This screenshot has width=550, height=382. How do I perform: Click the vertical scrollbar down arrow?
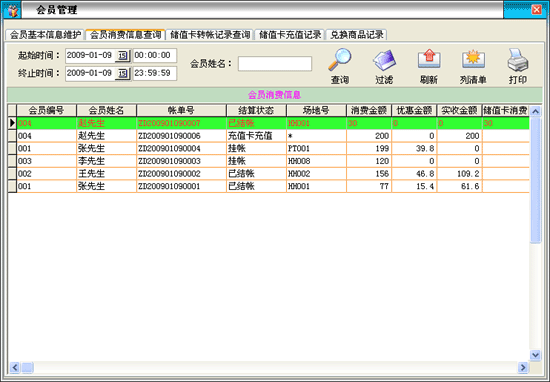[535, 355]
